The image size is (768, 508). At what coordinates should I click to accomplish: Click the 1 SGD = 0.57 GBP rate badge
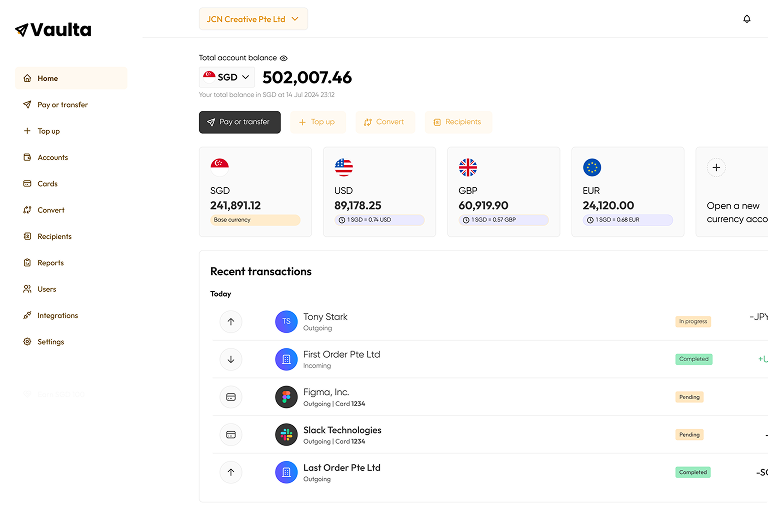[x=504, y=220]
